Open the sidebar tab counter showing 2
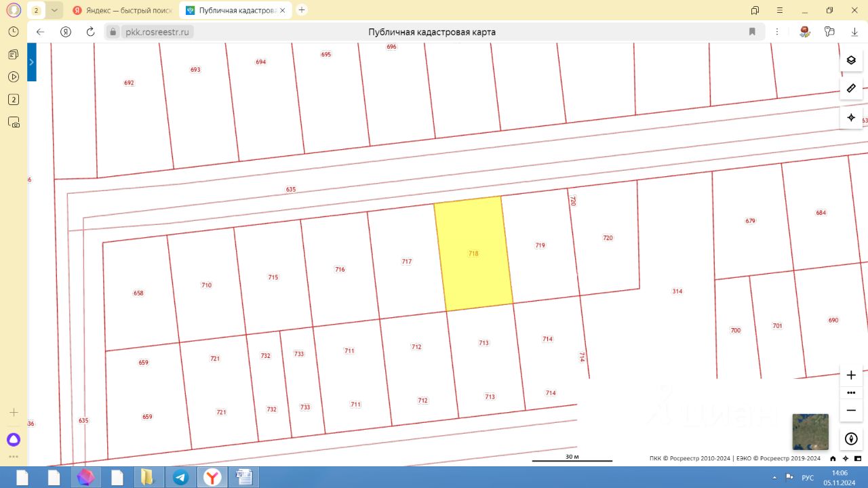This screenshot has width=868, height=488. [14, 100]
